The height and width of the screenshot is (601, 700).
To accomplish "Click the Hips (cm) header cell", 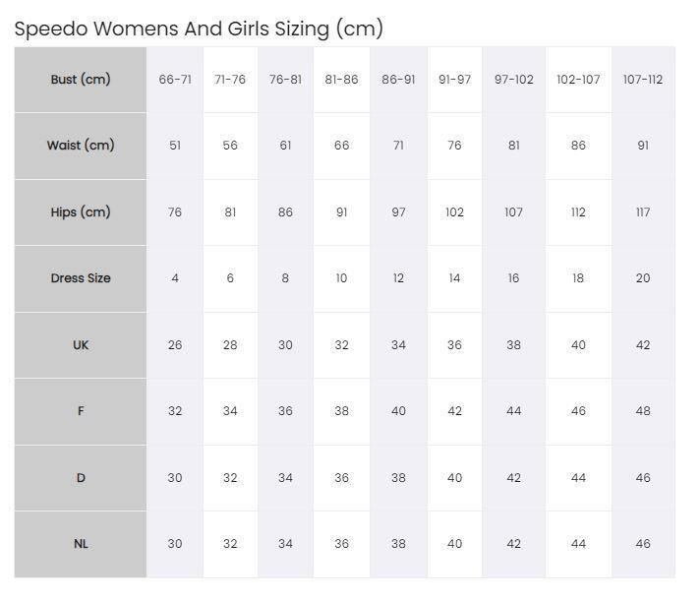I will coord(81,212).
